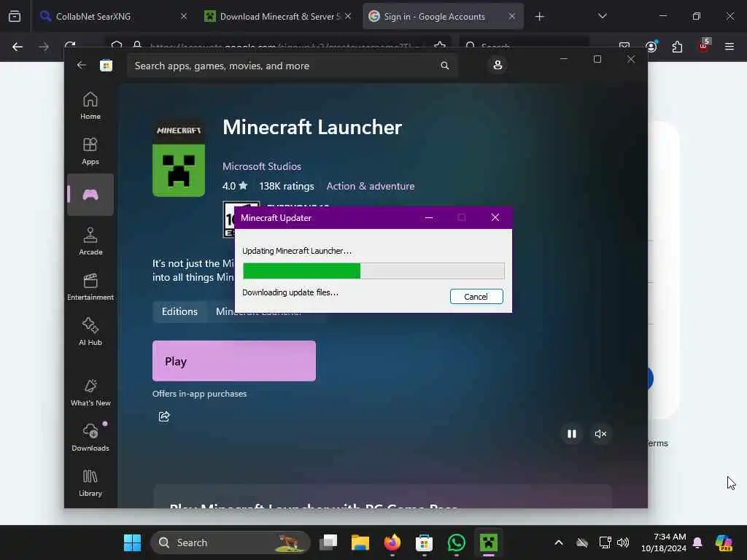Screen dimensions: 747x560
Task: Click the share icon under Play
Action: coord(164,416)
